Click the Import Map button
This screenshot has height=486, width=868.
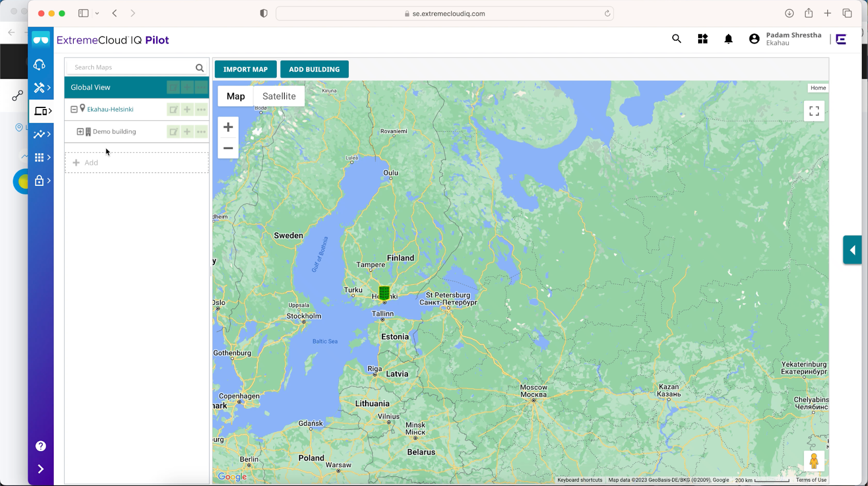tap(245, 69)
